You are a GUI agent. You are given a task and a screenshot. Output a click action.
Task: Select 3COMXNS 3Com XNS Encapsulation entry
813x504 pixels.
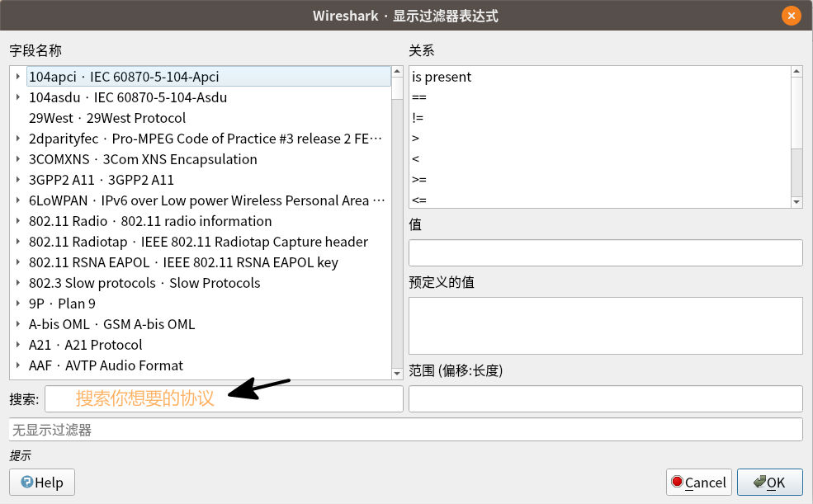point(209,159)
